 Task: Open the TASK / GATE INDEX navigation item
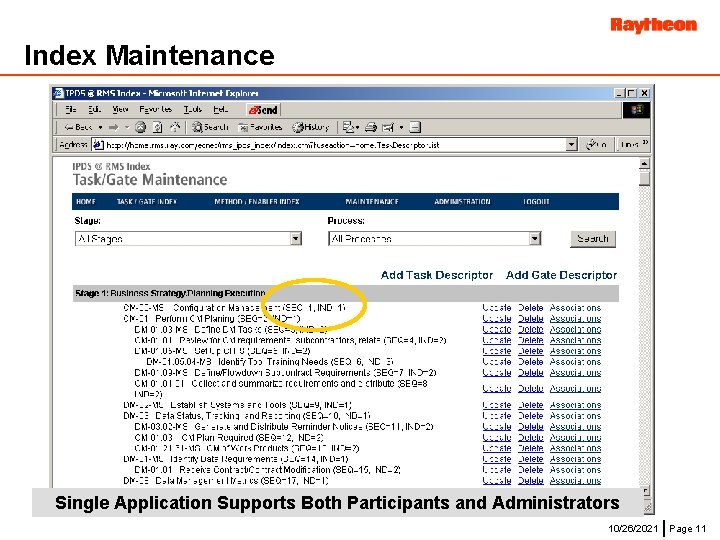[x=146, y=202]
